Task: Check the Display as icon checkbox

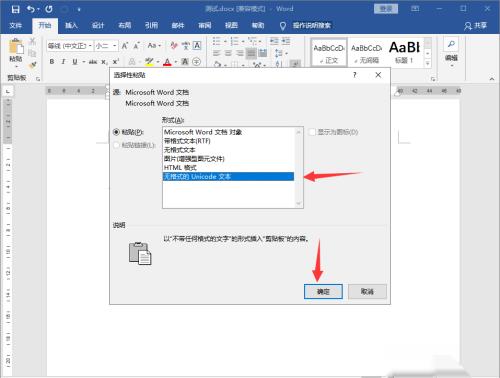Action: coord(312,132)
